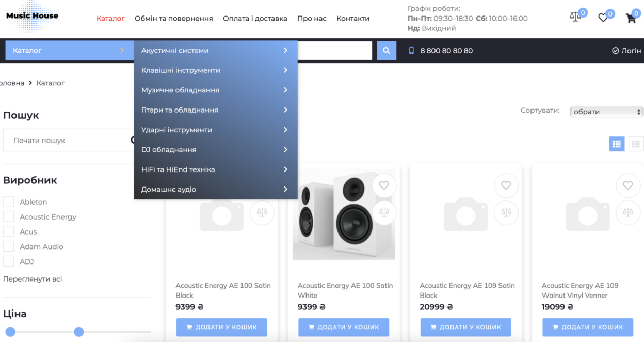Tick the Adam Audio checkbox
This screenshot has height=342, width=644.
pyautogui.click(x=9, y=246)
